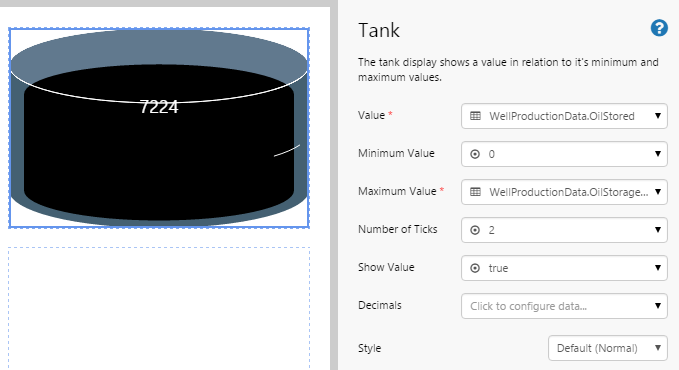This screenshot has height=370, width=679.
Task: Click the 7224 value label on tank
Action: pyautogui.click(x=159, y=107)
